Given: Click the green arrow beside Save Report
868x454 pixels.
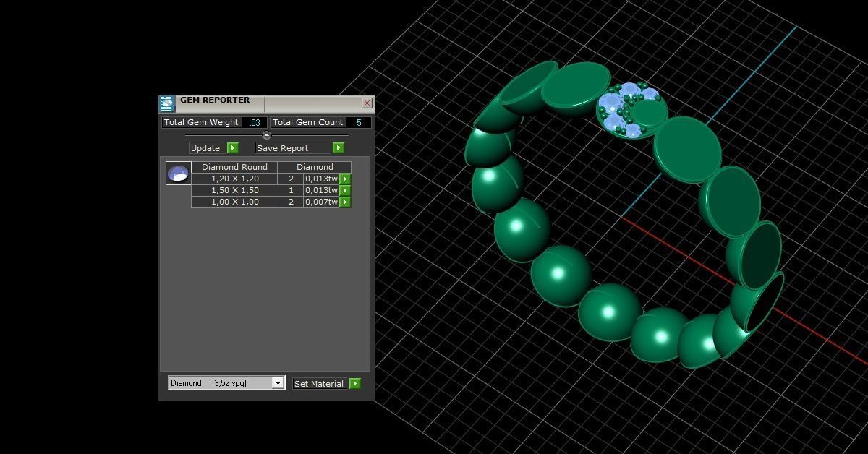Looking at the screenshot, I should coord(338,147).
